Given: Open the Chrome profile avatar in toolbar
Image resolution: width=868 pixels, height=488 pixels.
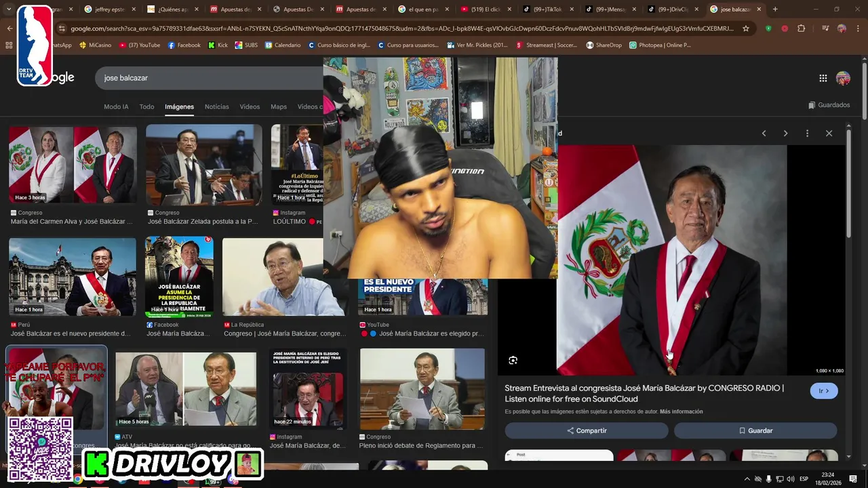Looking at the screenshot, I should click(842, 28).
